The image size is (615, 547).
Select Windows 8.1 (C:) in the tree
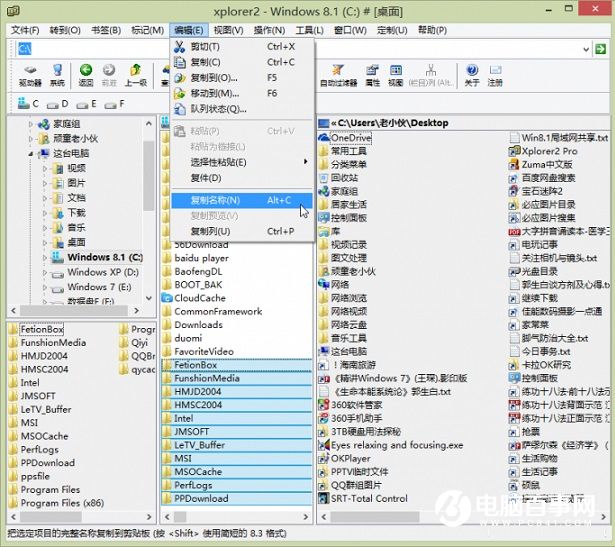105,257
